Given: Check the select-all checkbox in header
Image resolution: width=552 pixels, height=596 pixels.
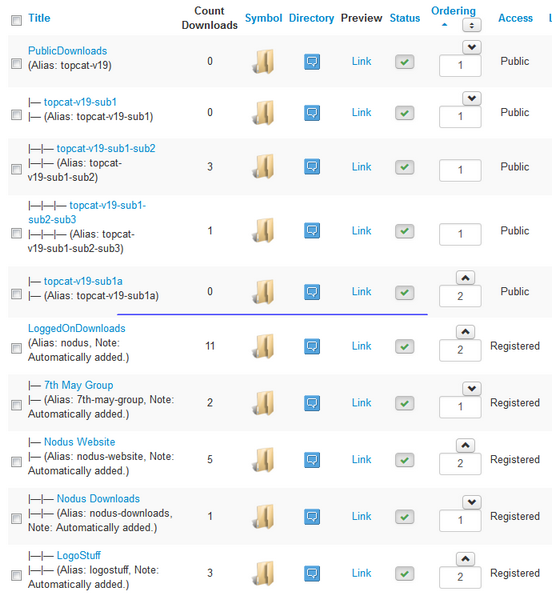Looking at the screenshot, I should [x=16, y=20].
